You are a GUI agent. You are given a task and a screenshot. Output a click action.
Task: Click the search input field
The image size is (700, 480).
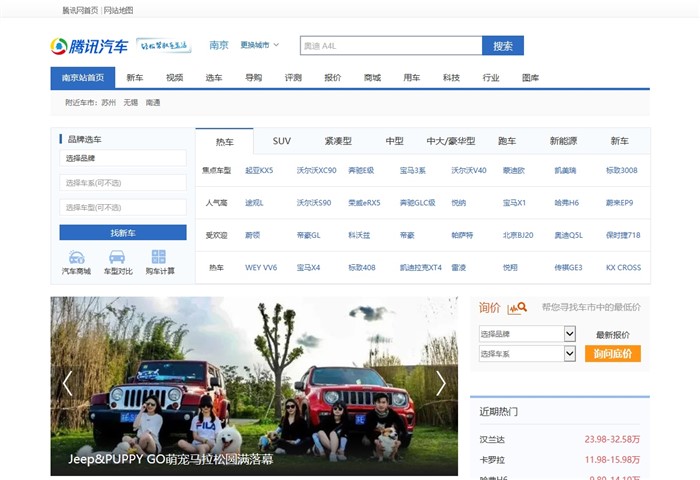pyautogui.click(x=391, y=46)
